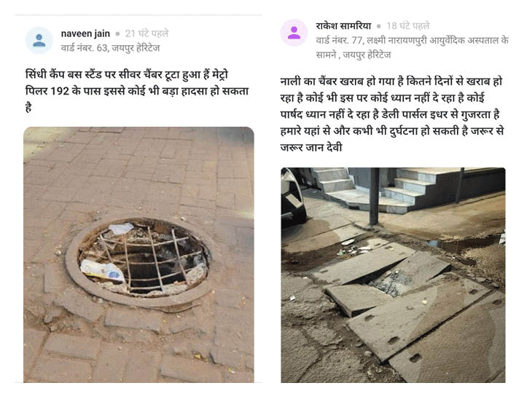532x399 pixels.
Task: Click जयपुर हेरिटेज under राकेश सामरिया's address
Action: point(367,55)
